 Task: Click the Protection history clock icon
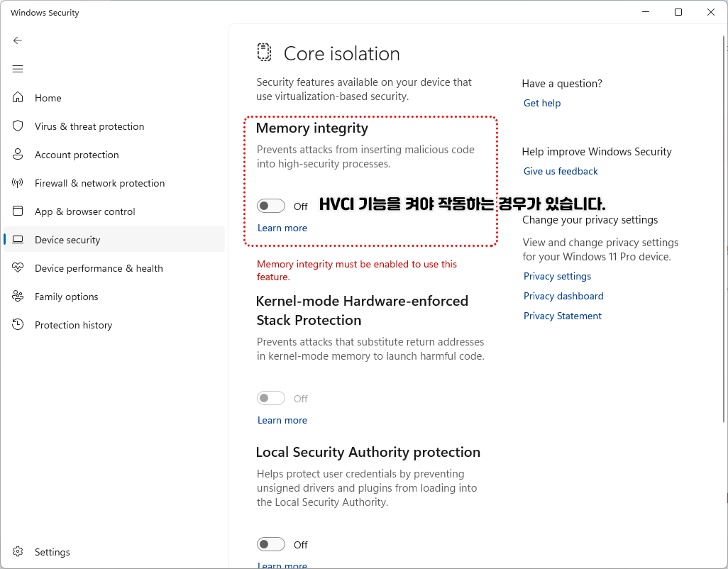(18, 324)
